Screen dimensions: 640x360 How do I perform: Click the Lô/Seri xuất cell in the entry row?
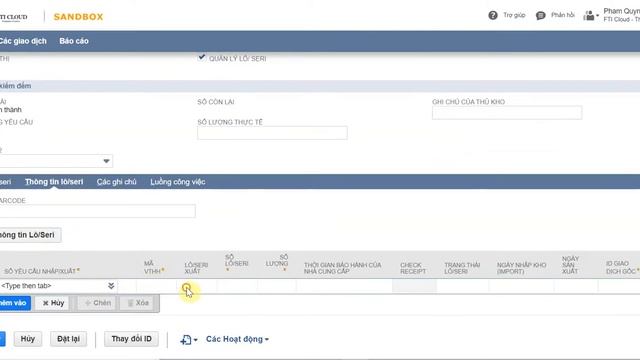pos(197,286)
